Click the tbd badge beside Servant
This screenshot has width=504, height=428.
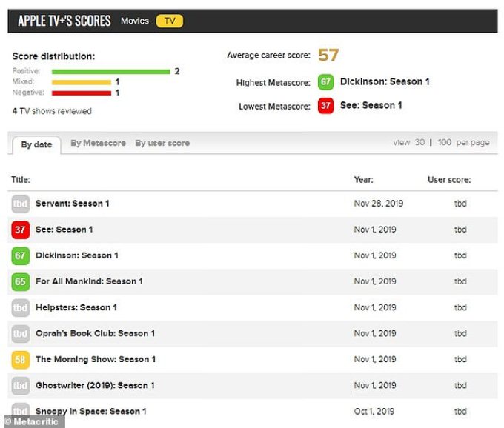click(21, 204)
